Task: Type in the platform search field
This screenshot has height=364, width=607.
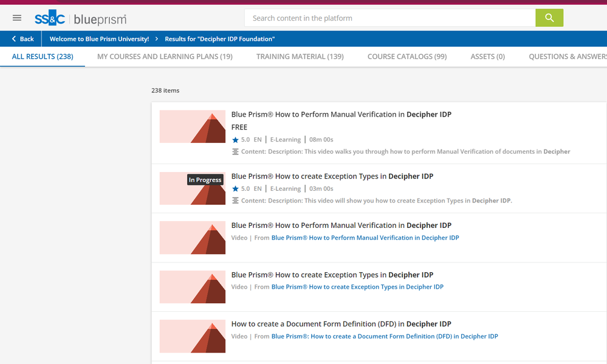Action: (x=389, y=18)
